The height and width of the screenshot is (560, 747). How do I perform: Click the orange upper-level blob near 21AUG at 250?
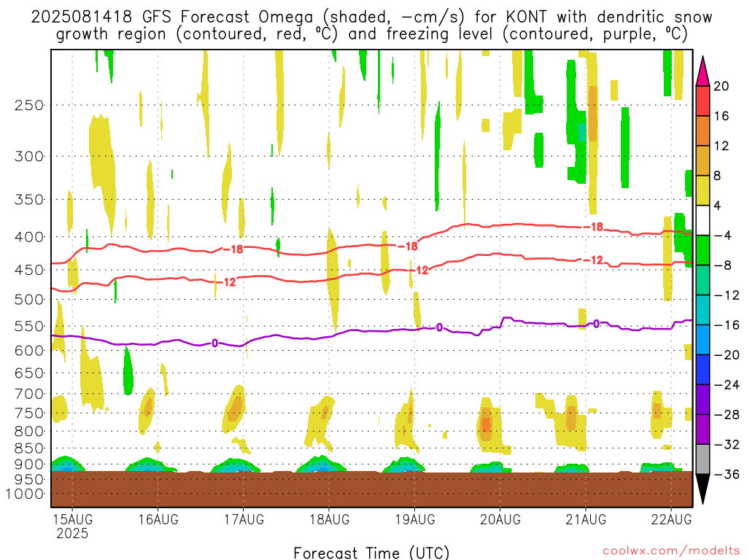(x=592, y=113)
